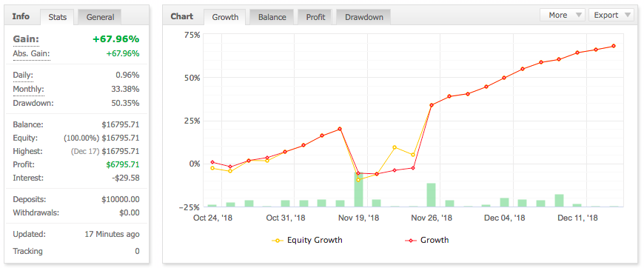This screenshot has height=268, width=644.
Task: Select the Deposits $10000.00 value
Action: click(121, 199)
